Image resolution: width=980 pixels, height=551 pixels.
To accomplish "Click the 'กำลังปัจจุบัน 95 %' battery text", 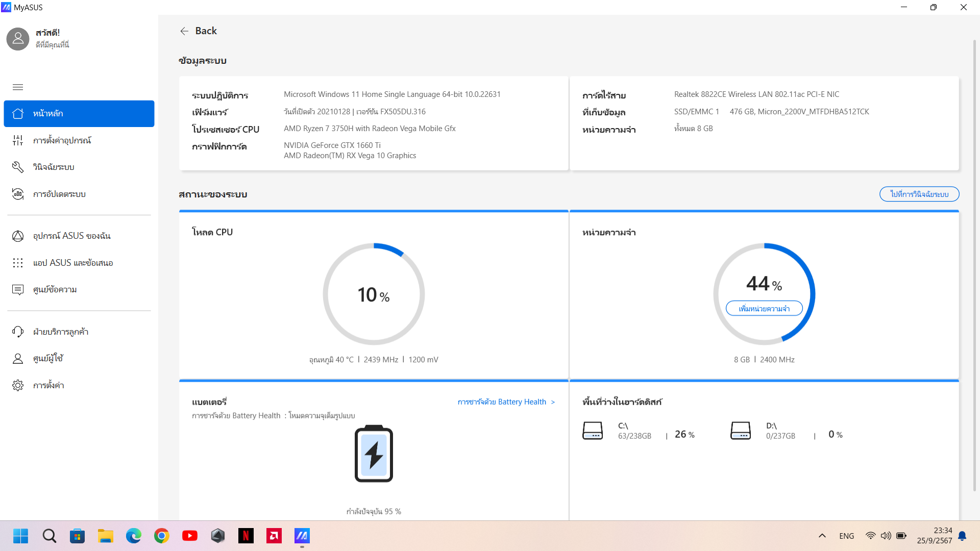I will point(374,511).
